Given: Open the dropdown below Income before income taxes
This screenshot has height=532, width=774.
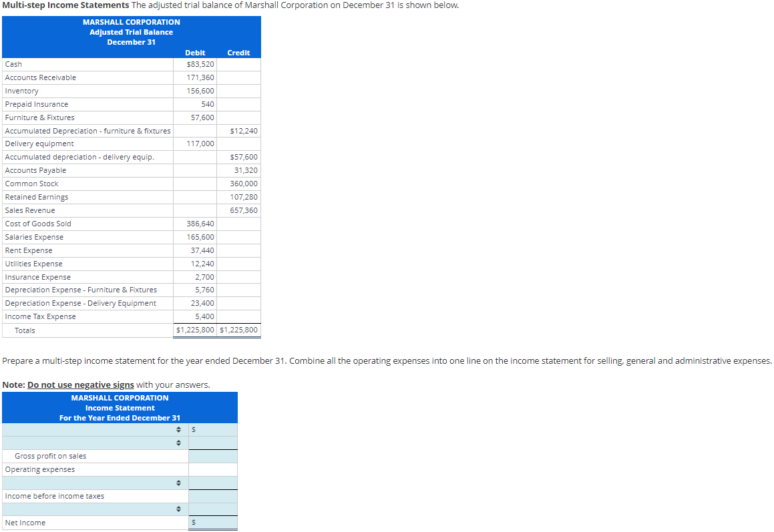Looking at the screenshot, I should tap(178, 509).
